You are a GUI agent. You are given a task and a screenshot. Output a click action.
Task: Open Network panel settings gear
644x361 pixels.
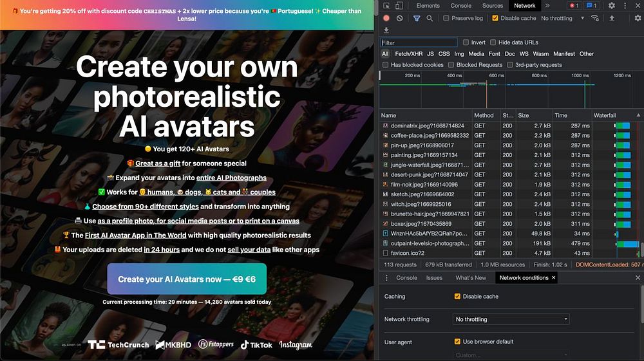[x=638, y=18]
